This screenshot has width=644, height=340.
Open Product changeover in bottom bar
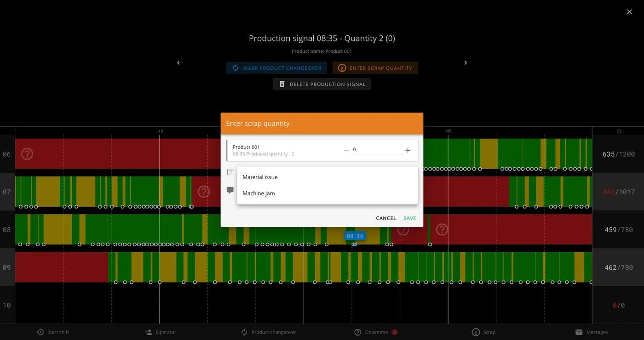269,332
